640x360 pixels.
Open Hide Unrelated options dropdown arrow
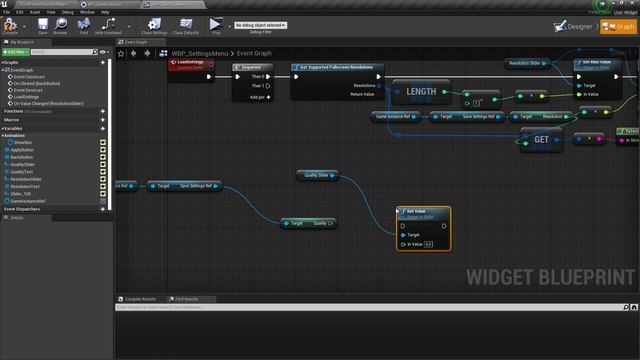[129, 27]
